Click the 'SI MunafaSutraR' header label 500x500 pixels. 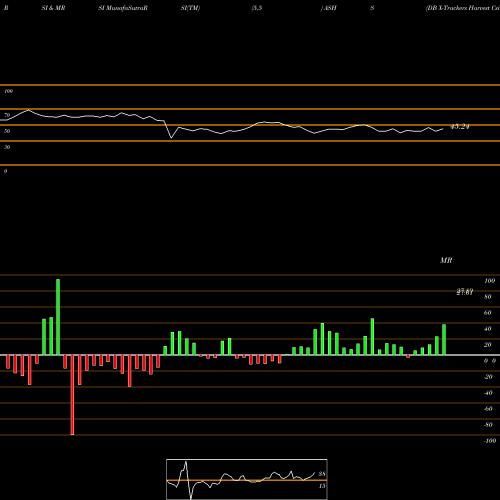[123, 8]
